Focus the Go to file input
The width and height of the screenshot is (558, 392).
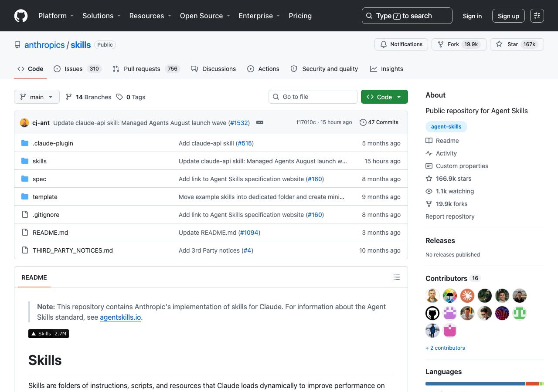(313, 97)
